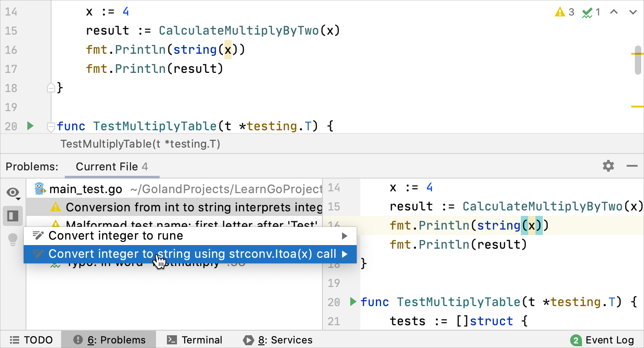Click the quick-fix lightbulb in the sidebar

coord(13,239)
